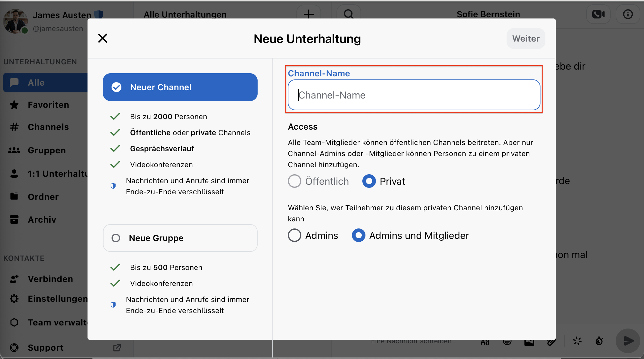Click the Weiter button
This screenshot has width=644, height=359.
click(x=526, y=38)
